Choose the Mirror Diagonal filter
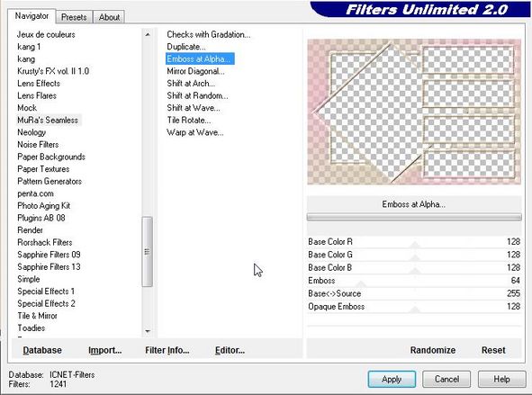The width and height of the screenshot is (532, 395). 195,71
